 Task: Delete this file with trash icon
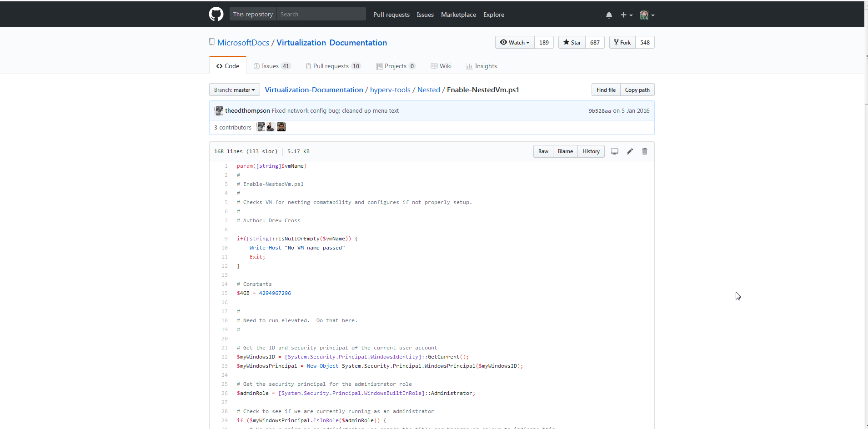point(644,151)
